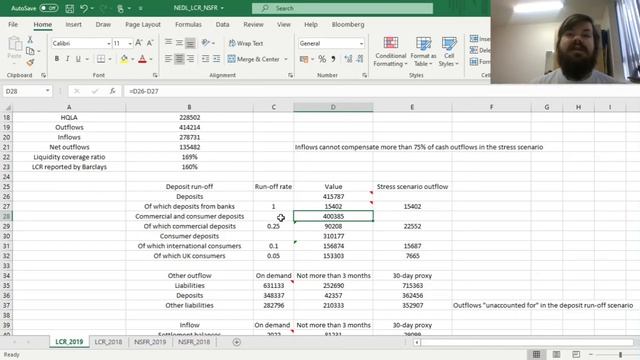640x360 pixels.
Task: Open the font size dropdown
Action: coord(130,43)
